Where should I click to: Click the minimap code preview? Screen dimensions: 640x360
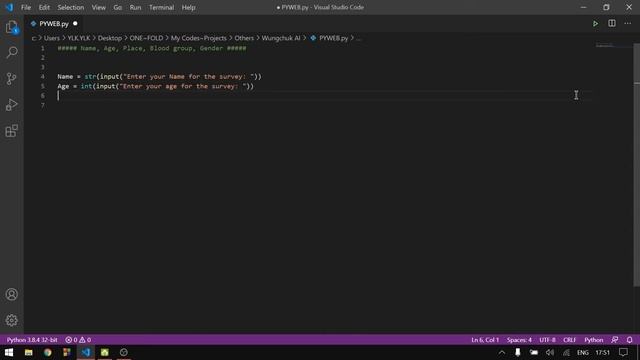(604, 45)
